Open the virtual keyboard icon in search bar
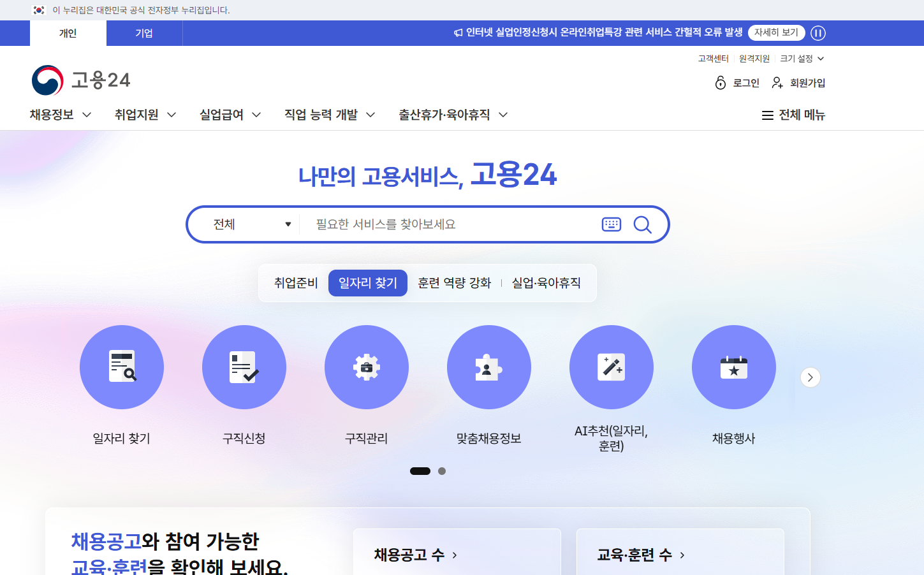The image size is (924, 575). (x=612, y=224)
